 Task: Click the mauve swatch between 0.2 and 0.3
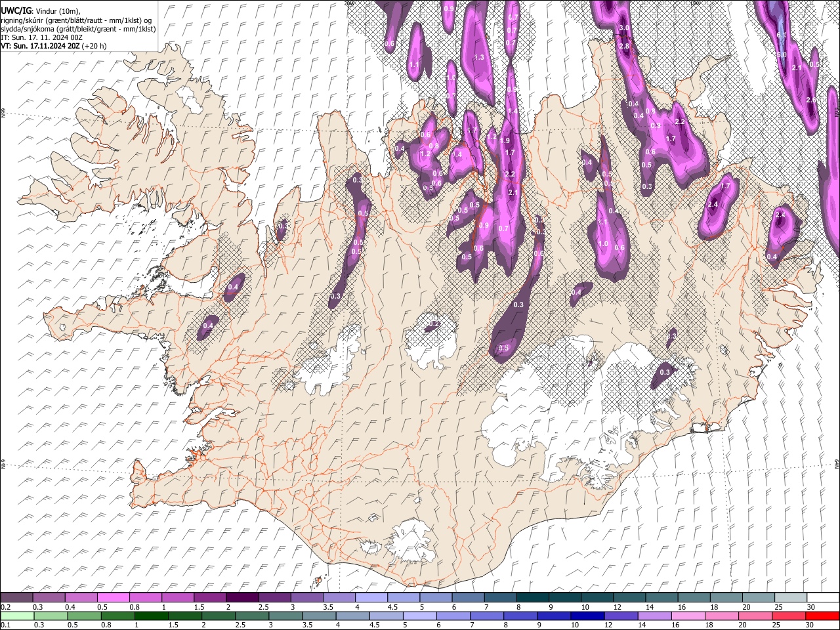point(16,597)
